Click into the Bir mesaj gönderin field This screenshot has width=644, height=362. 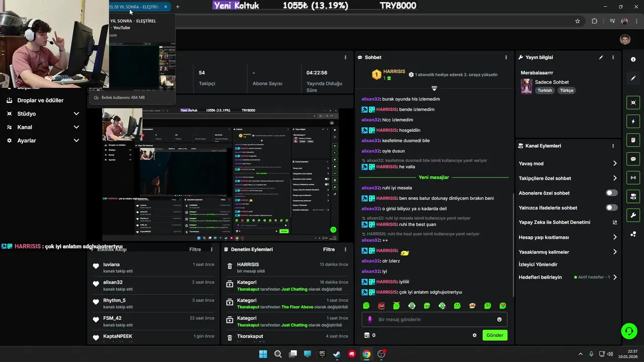434,319
